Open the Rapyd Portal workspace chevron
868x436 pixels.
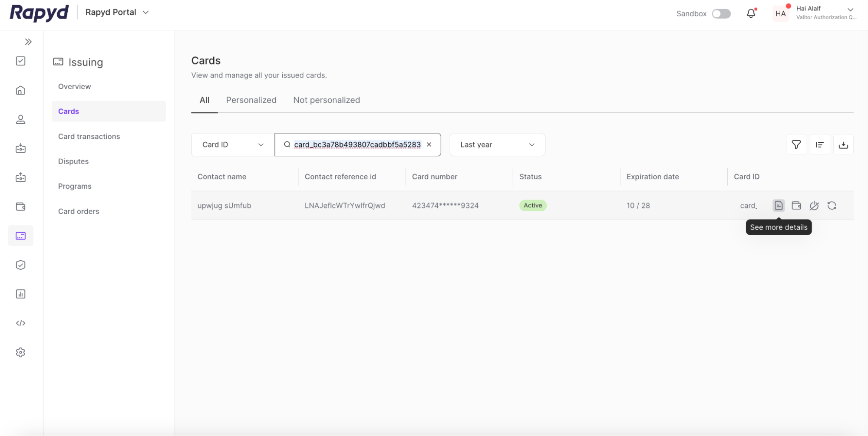click(145, 12)
